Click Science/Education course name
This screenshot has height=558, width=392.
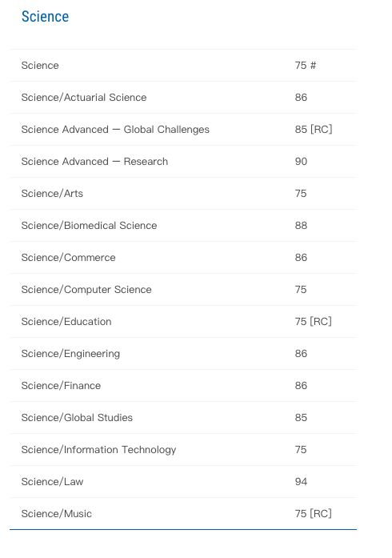coord(66,322)
